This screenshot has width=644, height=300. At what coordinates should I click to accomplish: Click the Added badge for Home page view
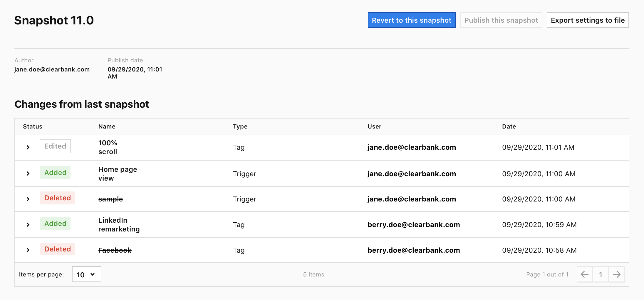(x=55, y=173)
